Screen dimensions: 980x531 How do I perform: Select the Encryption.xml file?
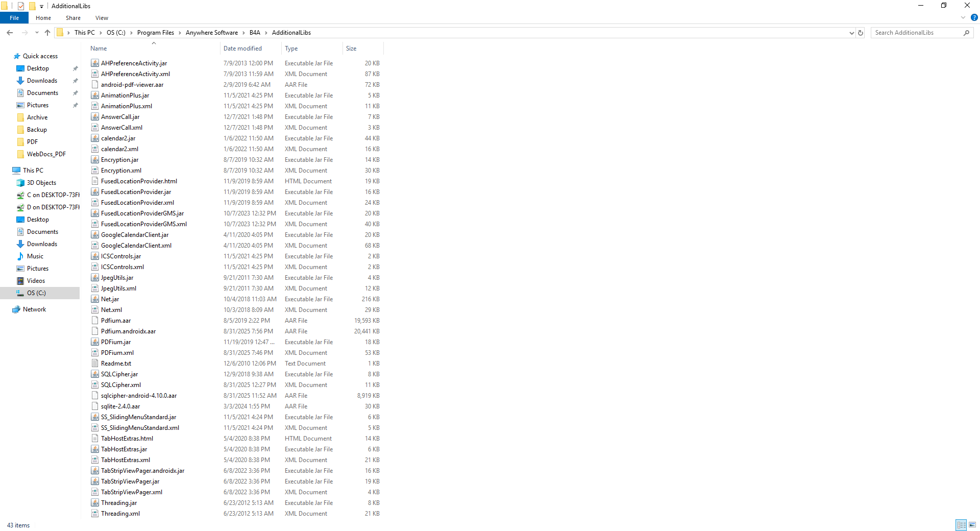tap(121, 171)
